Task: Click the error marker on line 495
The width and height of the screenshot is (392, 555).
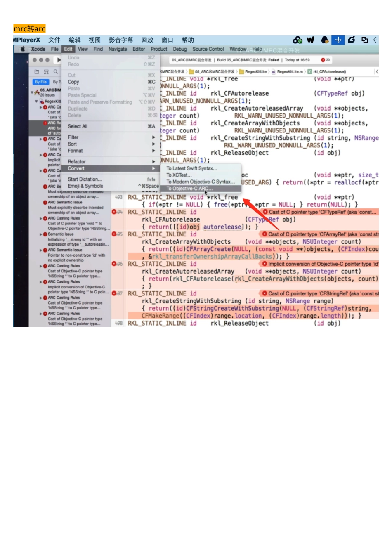Action: coord(114,234)
